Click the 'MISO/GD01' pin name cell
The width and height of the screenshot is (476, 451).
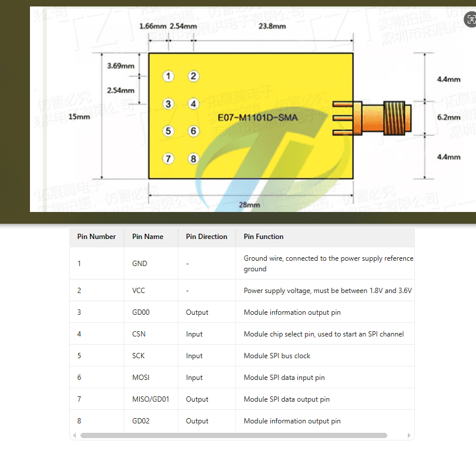pyautogui.click(x=150, y=399)
